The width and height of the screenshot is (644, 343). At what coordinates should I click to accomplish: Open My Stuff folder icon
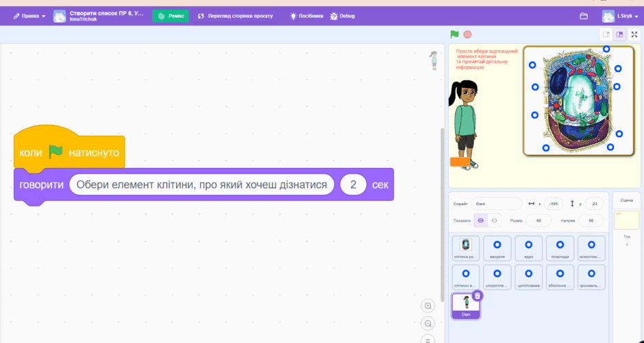584,16
